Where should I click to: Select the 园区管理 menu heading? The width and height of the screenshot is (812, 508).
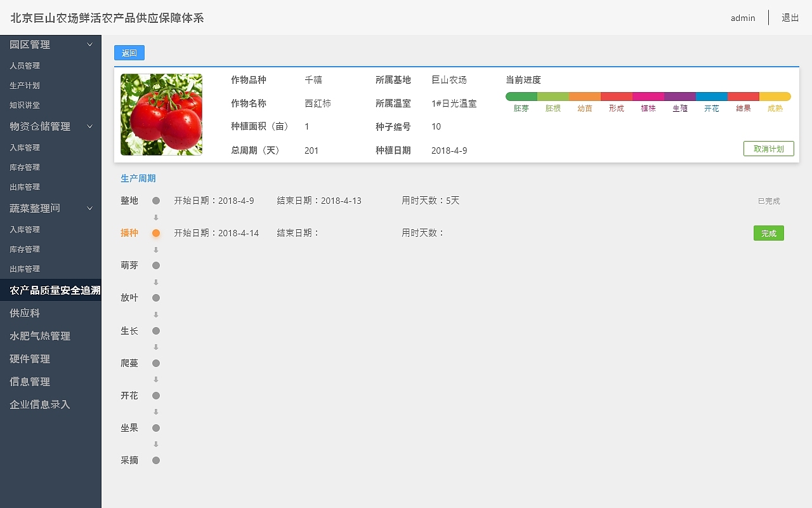point(30,44)
